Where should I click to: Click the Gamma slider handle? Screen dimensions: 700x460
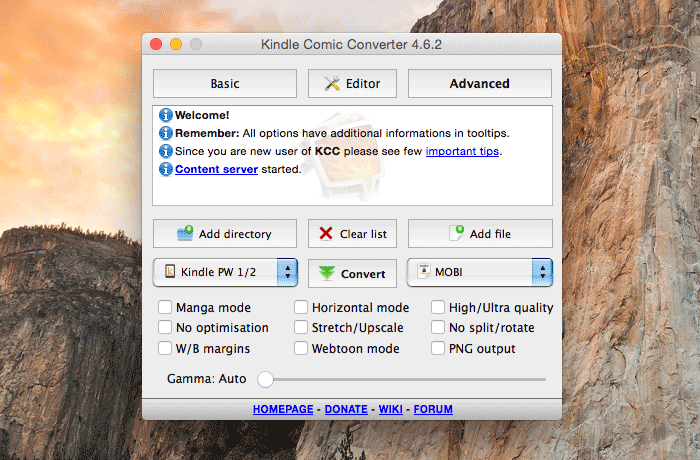tap(265, 379)
